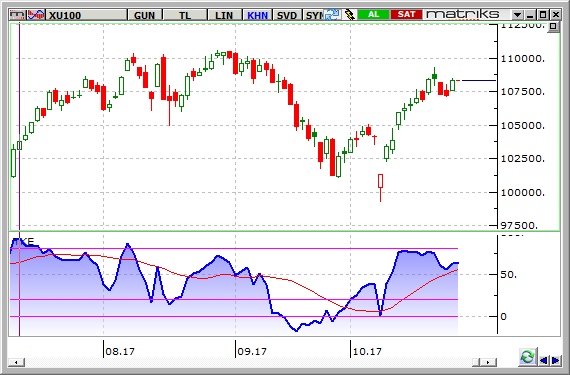The image size is (570, 375).
Task: Click the Matriks menu icon at top-left
Action: [x=18, y=15]
